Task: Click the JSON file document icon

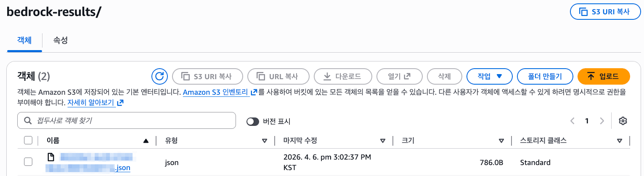Action: (x=50, y=157)
